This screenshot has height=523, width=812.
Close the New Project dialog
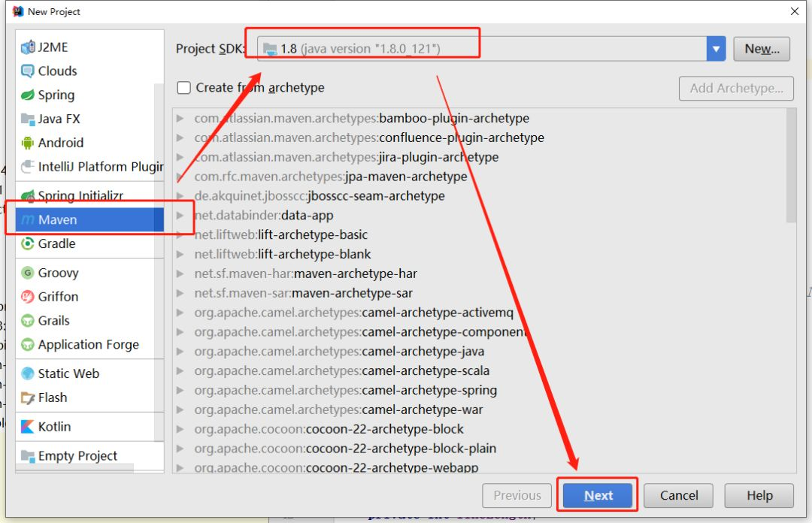[795, 11]
